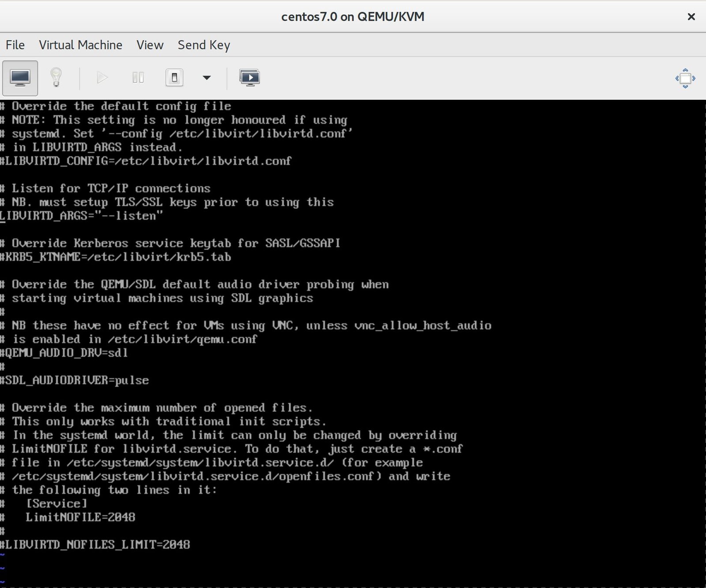Switch the console to fullscreen

click(x=685, y=78)
